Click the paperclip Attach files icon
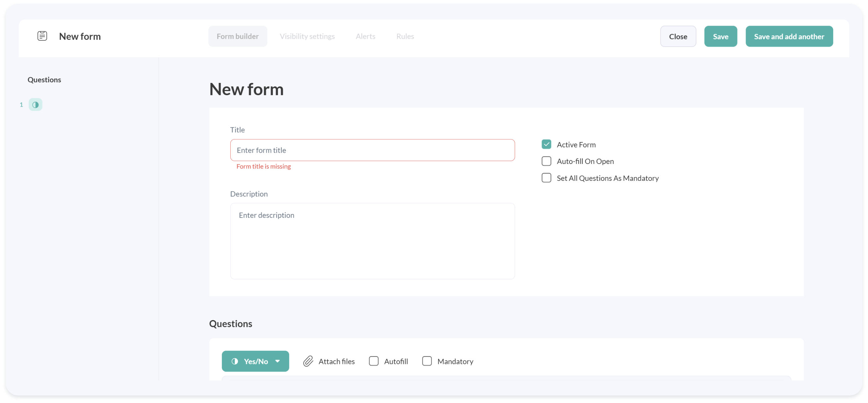Screen dimensions: 868x403 [308, 361]
